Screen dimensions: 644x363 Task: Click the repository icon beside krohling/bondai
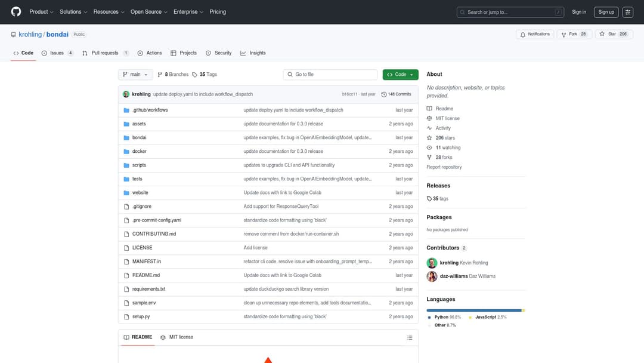click(x=14, y=35)
